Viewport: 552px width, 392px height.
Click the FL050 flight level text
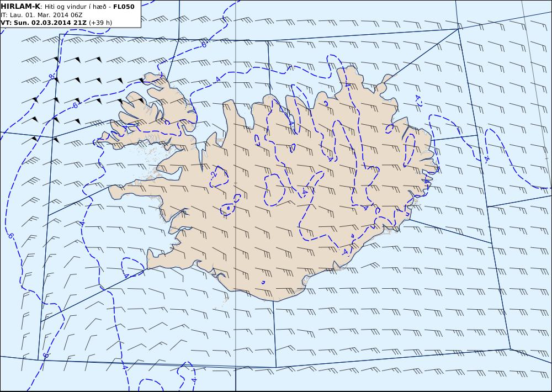(x=124, y=7)
